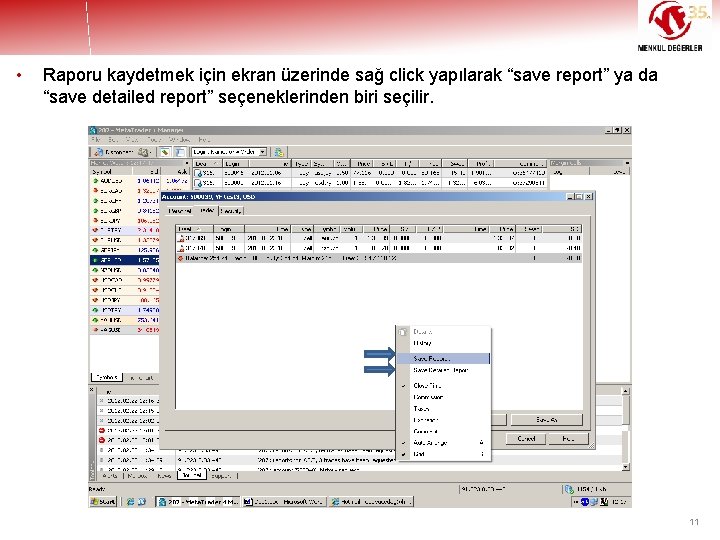The height and width of the screenshot is (540, 720).
Task: Expand the arrow beside the users icon
Action: click(151, 152)
